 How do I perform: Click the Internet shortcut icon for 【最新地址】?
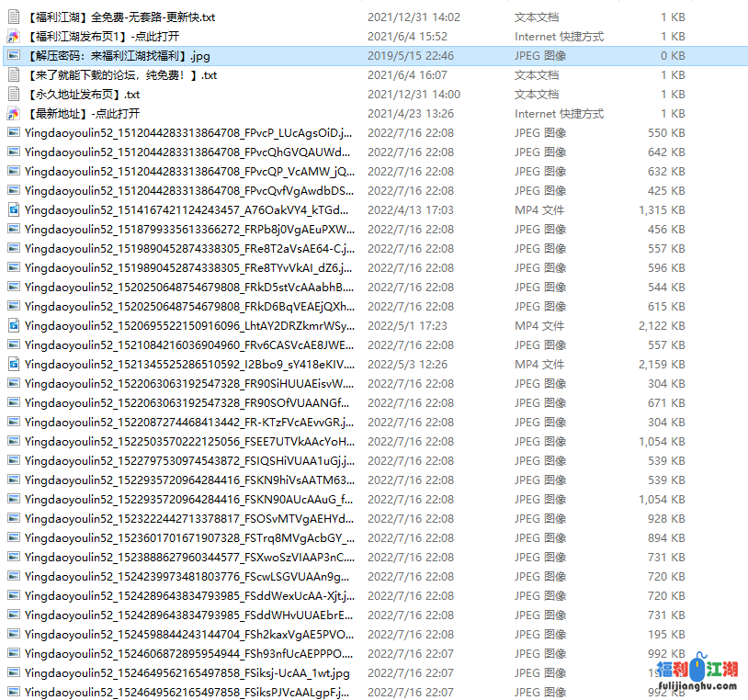pyautogui.click(x=12, y=113)
